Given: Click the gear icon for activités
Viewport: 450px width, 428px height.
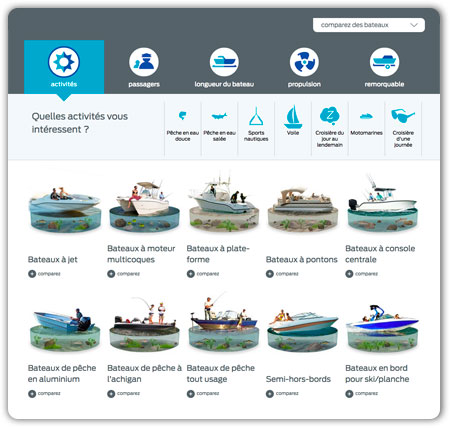Looking at the screenshot, I should coord(64,62).
